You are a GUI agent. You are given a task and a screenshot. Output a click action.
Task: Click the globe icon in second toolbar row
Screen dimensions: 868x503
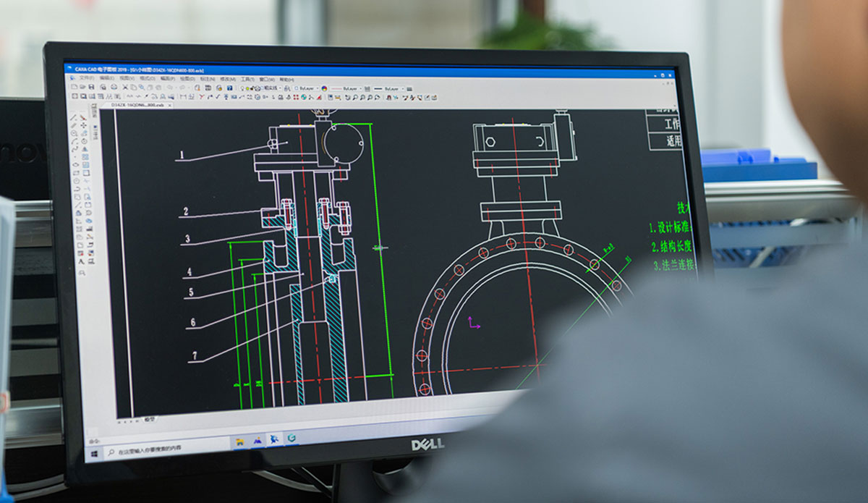click(x=303, y=97)
